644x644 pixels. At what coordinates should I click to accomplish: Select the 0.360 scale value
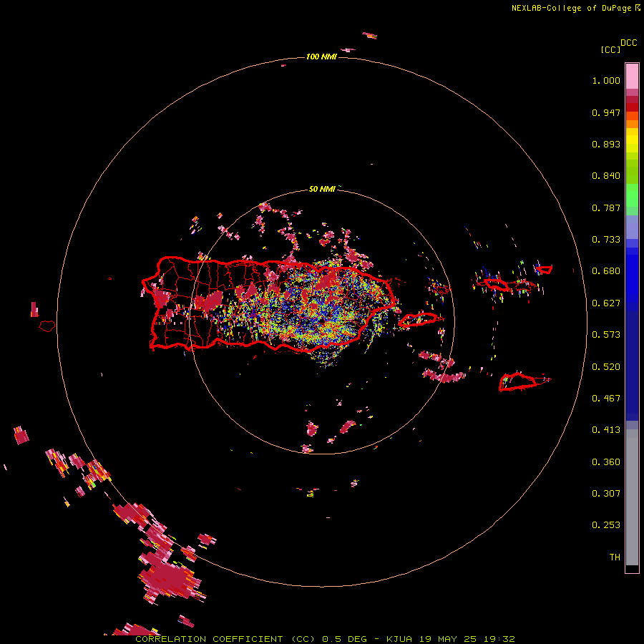pyautogui.click(x=606, y=462)
